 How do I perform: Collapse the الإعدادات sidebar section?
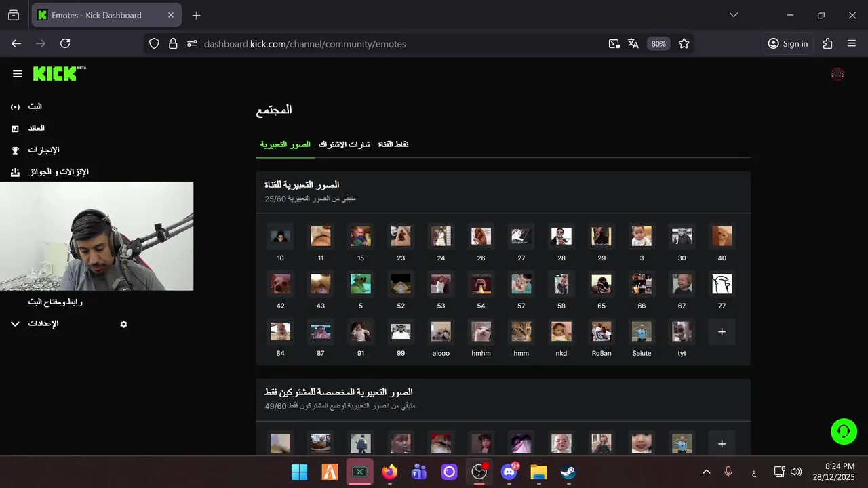click(x=15, y=324)
